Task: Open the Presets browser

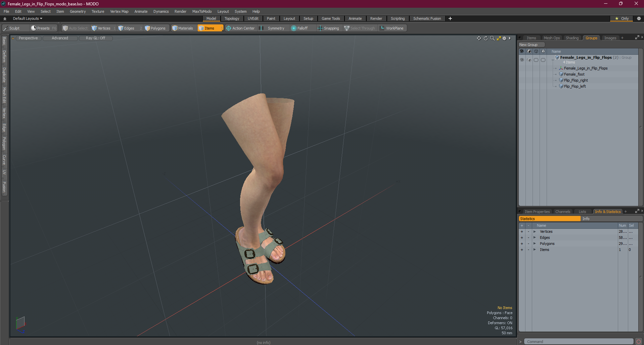Action: 44,28
